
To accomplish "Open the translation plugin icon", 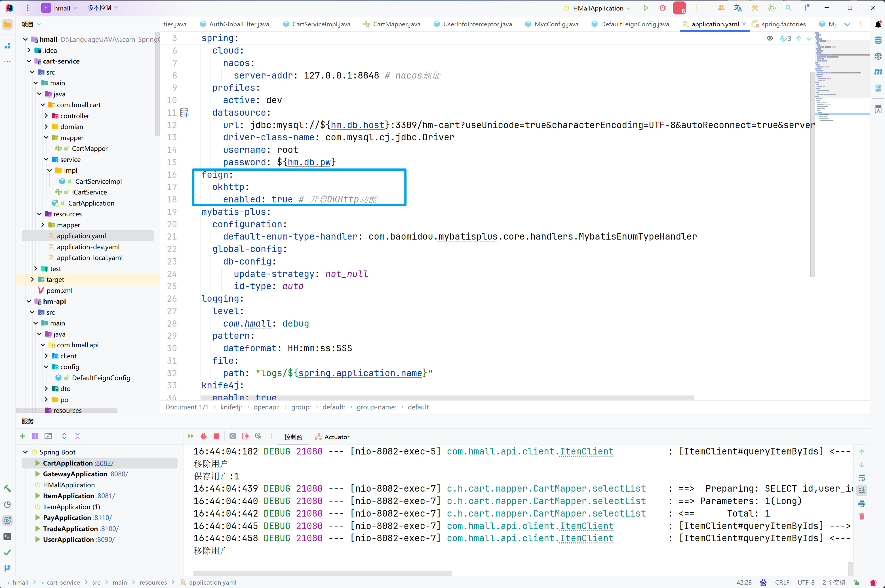I will (x=737, y=8).
